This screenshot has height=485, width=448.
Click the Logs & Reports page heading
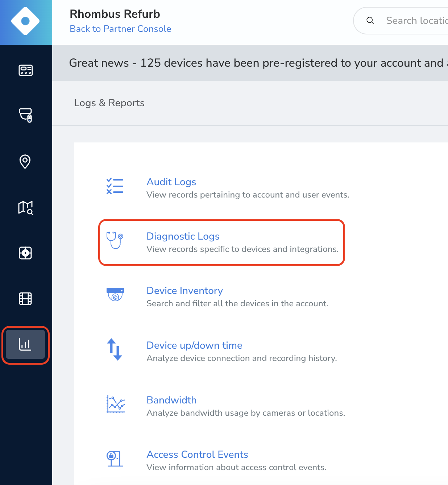click(109, 103)
